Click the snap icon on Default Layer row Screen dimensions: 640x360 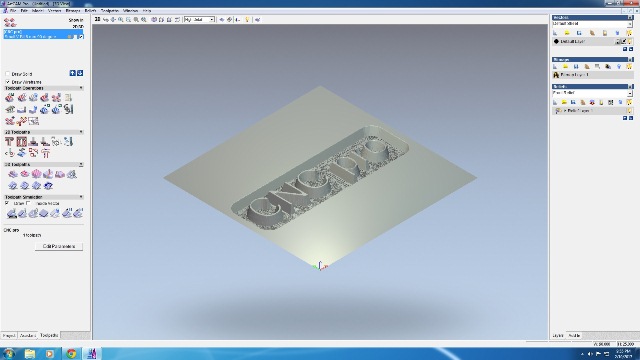(624, 41)
